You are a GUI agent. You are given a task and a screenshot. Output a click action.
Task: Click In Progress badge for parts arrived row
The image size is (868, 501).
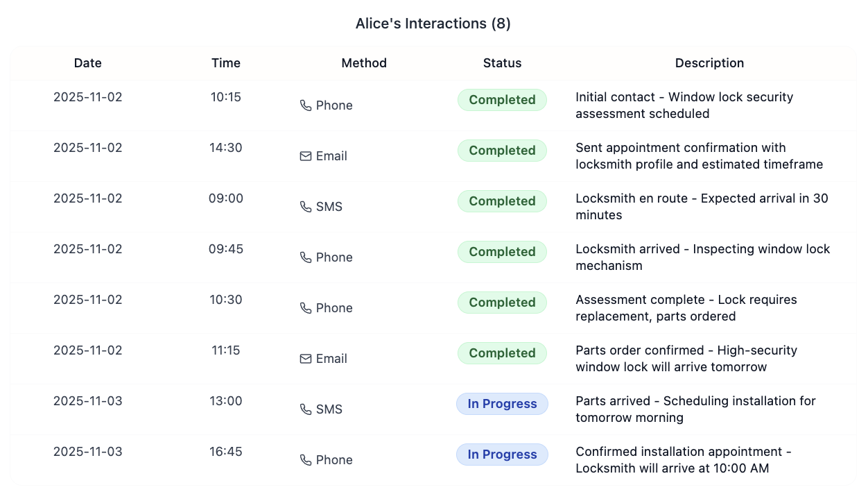[x=502, y=404]
